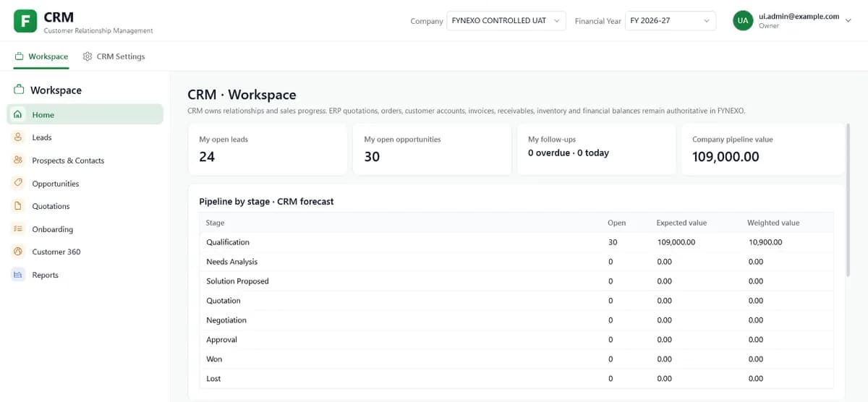Viewport: 868px width, 402px height.
Task: Click the My open opportunities card
Action: 432,149
